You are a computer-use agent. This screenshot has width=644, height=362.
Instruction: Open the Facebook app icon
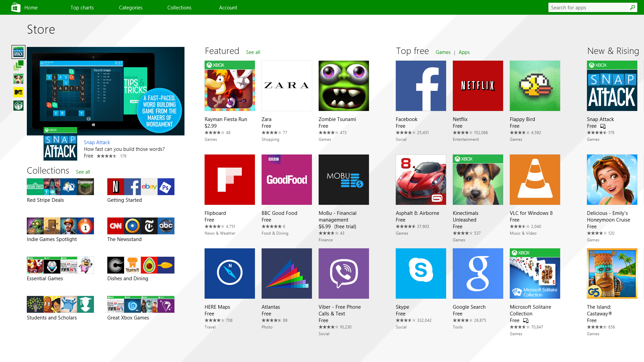(421, 86)
